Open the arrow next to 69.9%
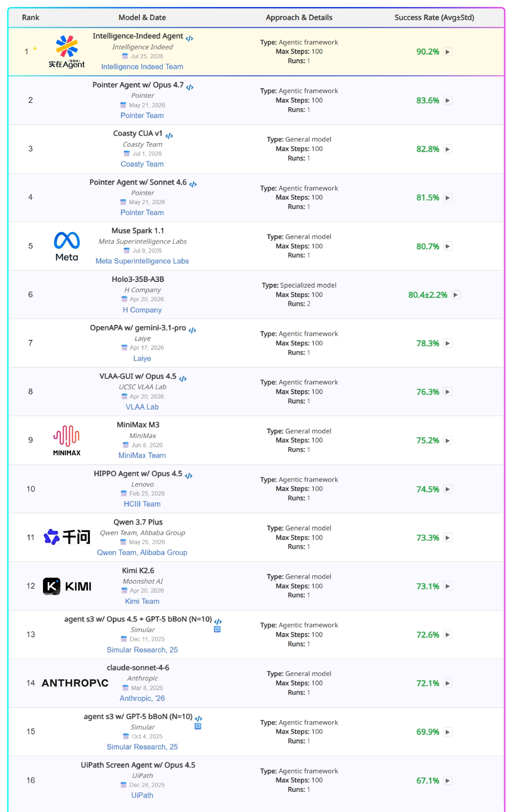The height and width of the screenshot is (812, 513). [448, 732]
